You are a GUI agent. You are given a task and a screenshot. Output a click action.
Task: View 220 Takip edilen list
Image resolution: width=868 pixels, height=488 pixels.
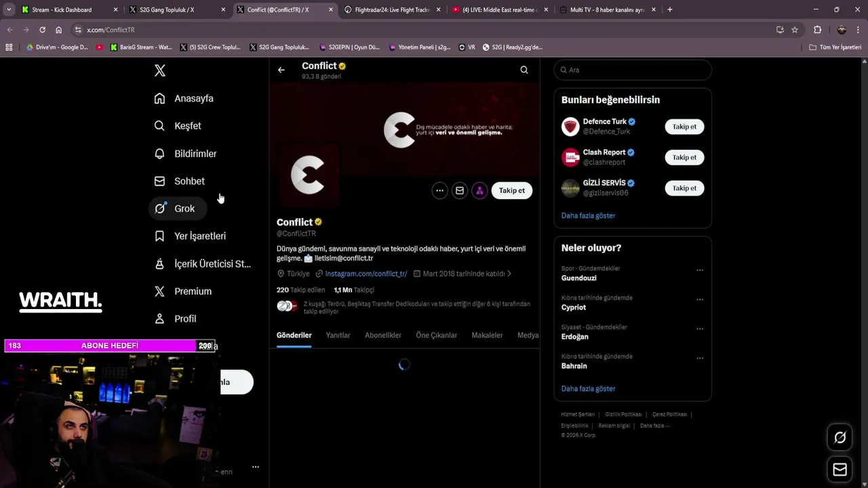click(x=300, y=290)
